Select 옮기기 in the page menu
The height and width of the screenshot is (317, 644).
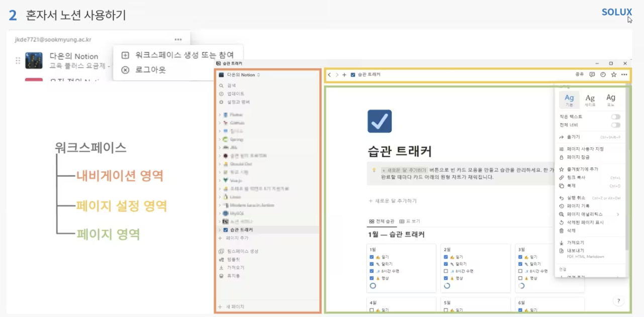point(590,137)
